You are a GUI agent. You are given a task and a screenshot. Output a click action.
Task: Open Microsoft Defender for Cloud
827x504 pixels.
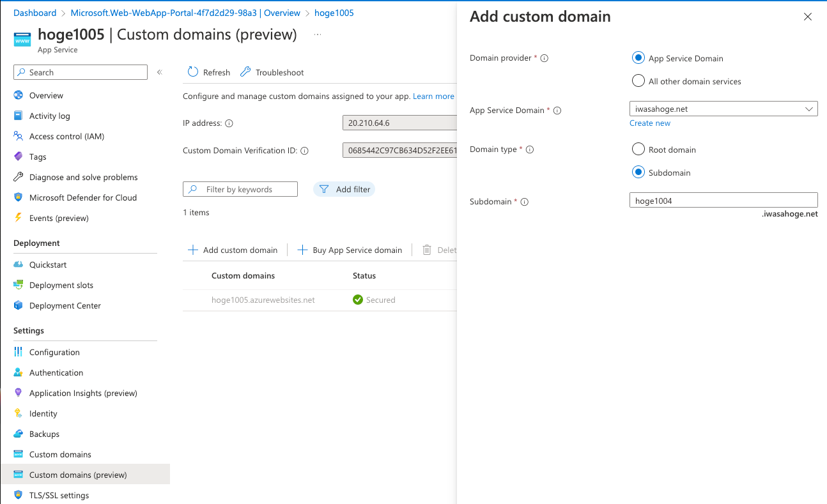pyautogui.click(x=17, y=197)
